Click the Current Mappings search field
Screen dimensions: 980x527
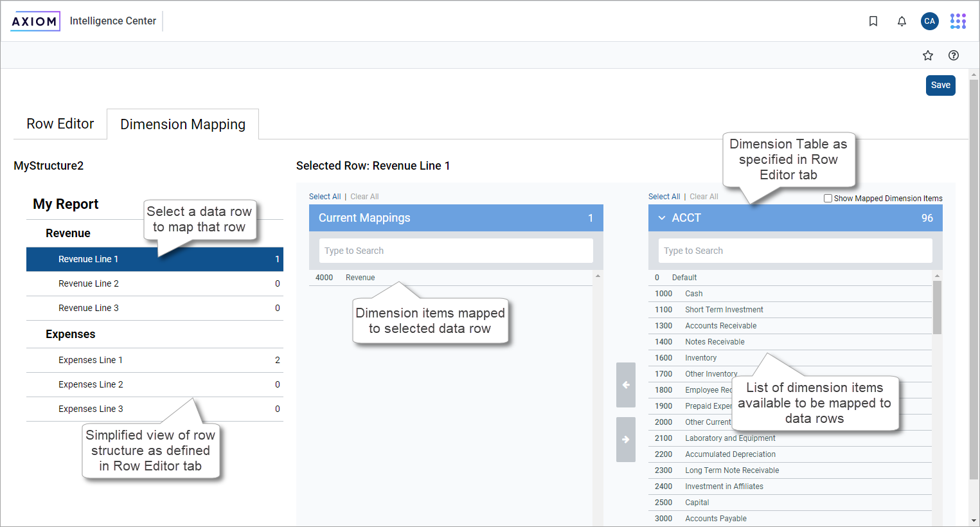click(x=456, y=251)
